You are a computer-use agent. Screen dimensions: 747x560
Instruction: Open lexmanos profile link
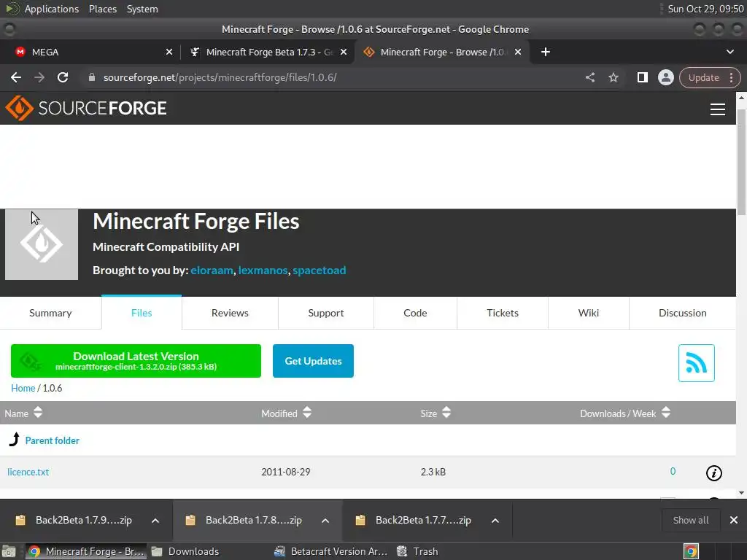pos(263,271)
